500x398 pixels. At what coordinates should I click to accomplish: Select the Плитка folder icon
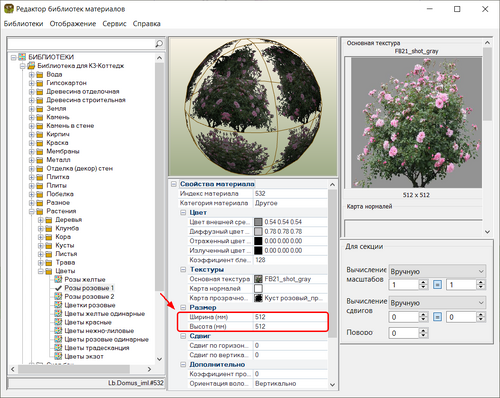pos(40,177)
